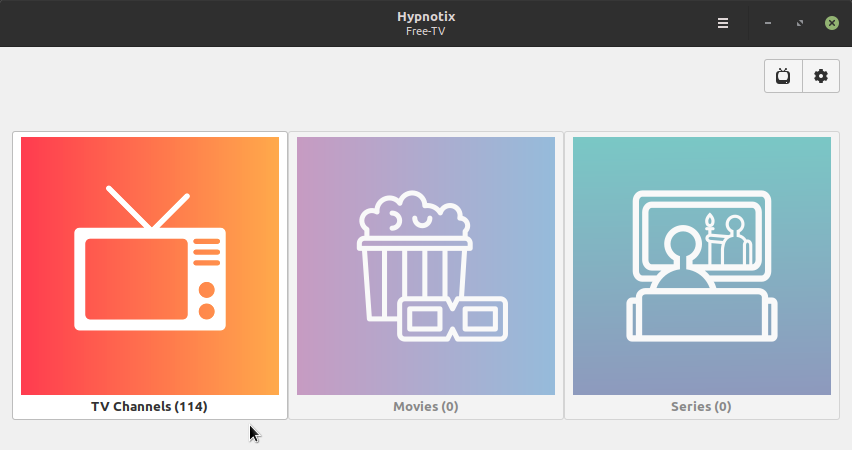Open the Movies (0) category
The height and width of the screenshot is (450, 852).
tap(426, 276)
